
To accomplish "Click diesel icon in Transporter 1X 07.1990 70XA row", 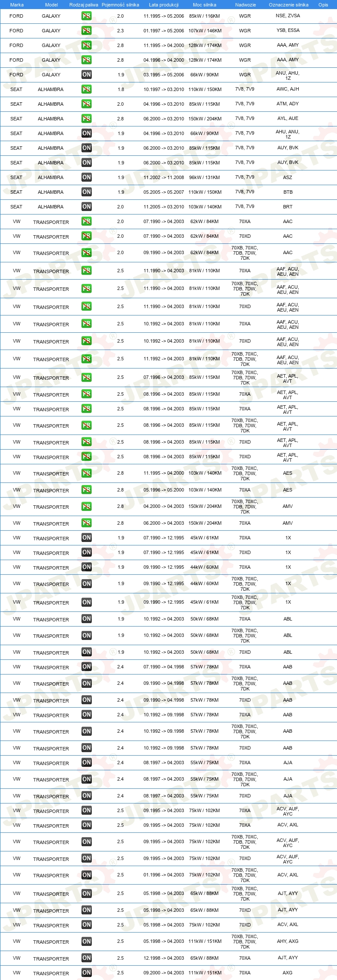I will point(86,538).
